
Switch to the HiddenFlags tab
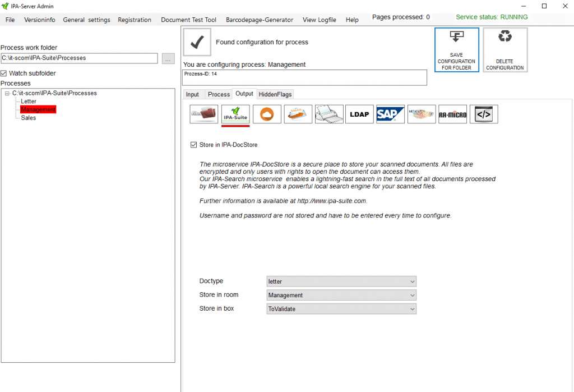pos(275,94)
